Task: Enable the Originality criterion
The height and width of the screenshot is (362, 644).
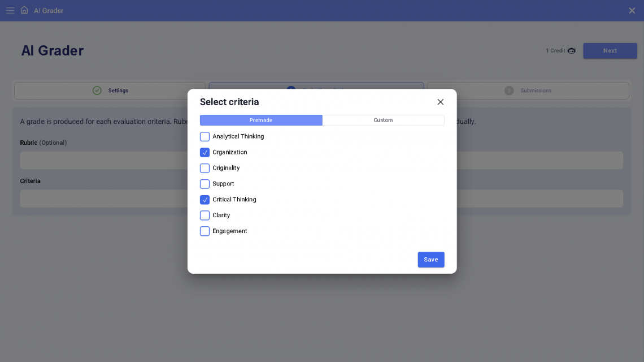Action: tap(204, 168)
